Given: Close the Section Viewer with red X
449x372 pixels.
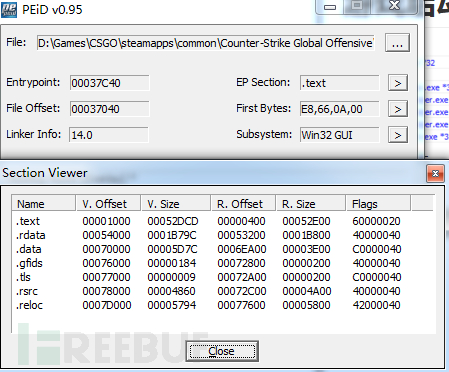Looking at the screenshot, I should click(435, 173).
